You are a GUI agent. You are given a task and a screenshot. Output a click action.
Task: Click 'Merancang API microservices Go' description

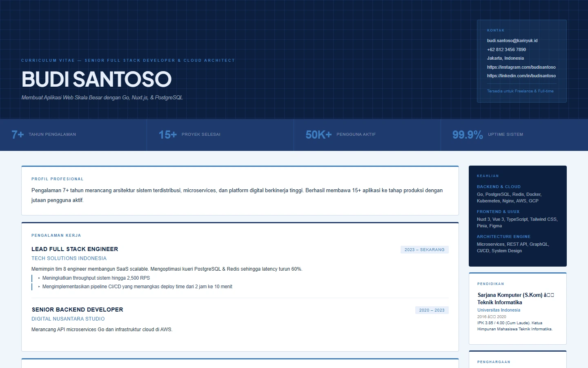[x=102, y=330]
